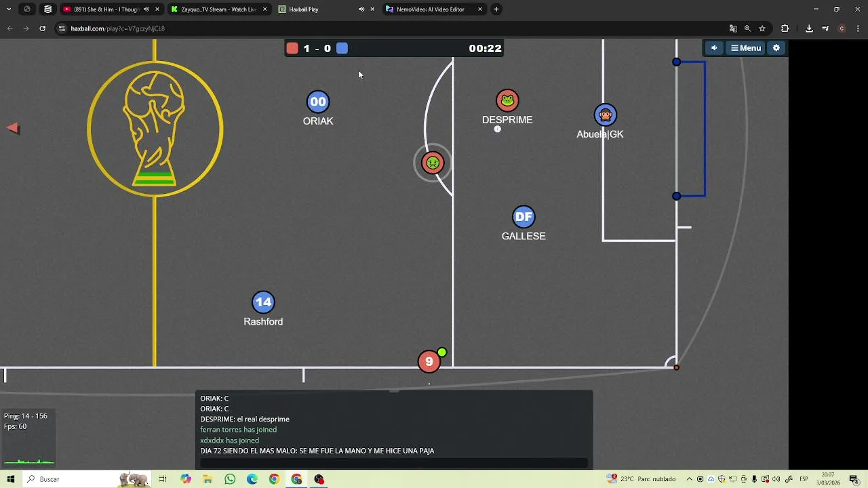Open the pinned database-icon tab
This screenshot has height=488, width=868.
coord(47,9)
